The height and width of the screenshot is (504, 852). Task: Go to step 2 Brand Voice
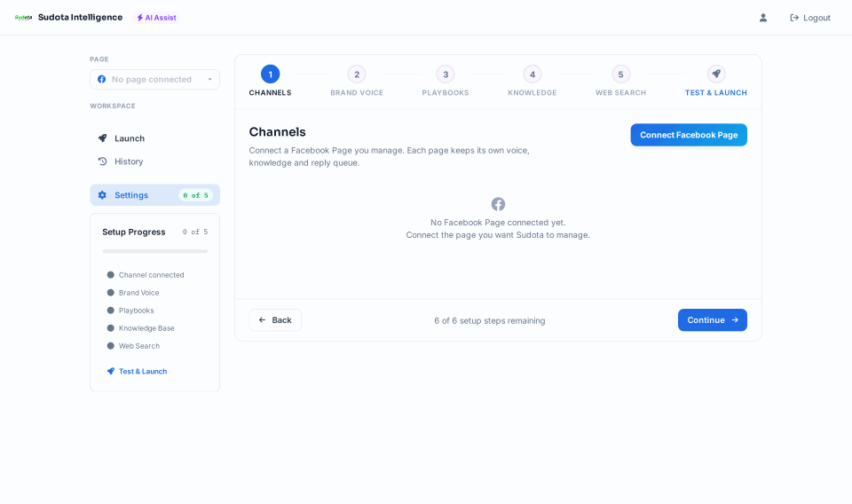[357, 81]
